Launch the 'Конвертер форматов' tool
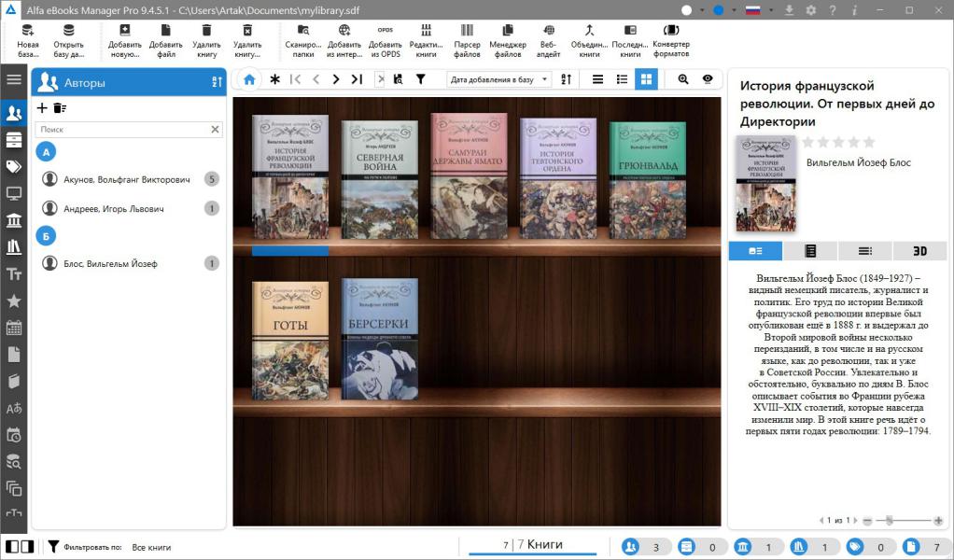Viewport: 954px width, 560px height. (x=670, y=31)
